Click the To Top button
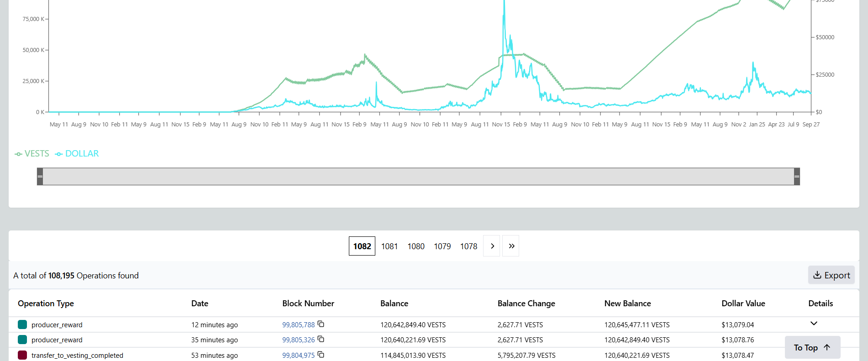 click(812, 347)
